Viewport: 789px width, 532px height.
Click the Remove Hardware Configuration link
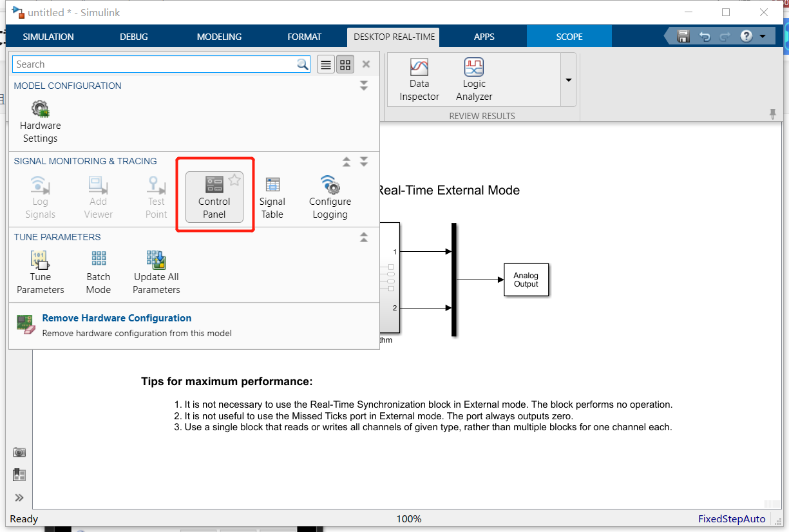point(117,318)
